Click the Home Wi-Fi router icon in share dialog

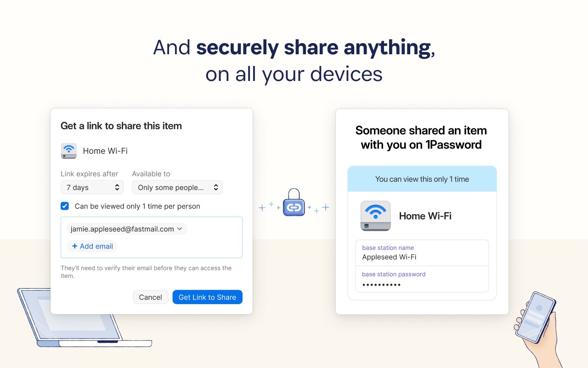pos(68,151)
